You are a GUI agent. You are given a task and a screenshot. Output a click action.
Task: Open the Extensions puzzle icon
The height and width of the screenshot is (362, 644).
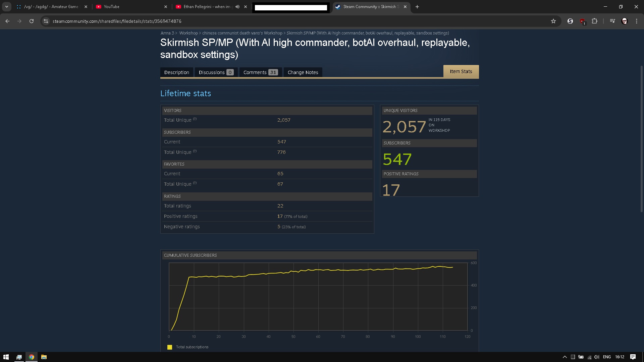point(594,21)
